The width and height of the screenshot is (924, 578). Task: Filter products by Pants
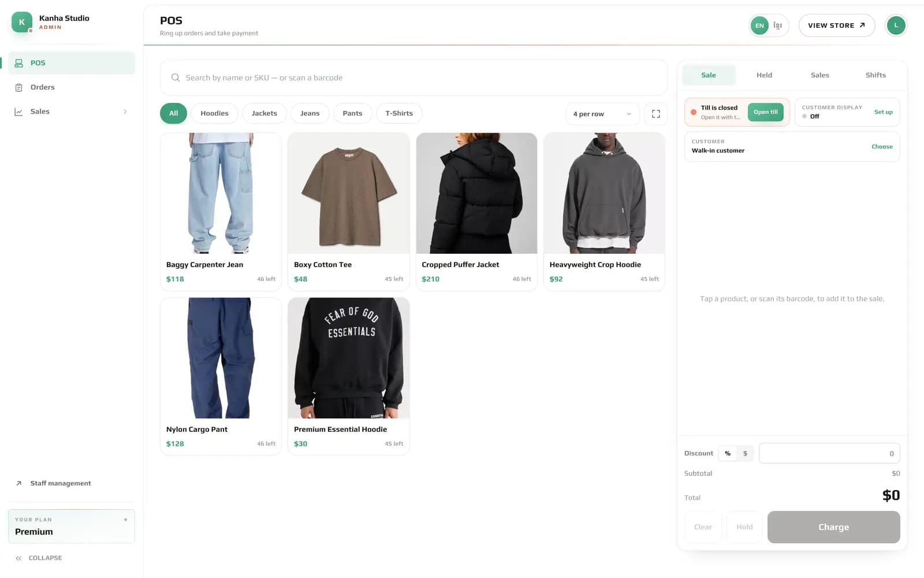click(352, 113)
